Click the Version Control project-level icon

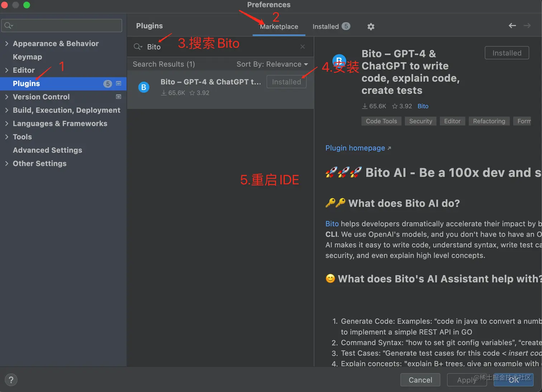tap(119, 97)
